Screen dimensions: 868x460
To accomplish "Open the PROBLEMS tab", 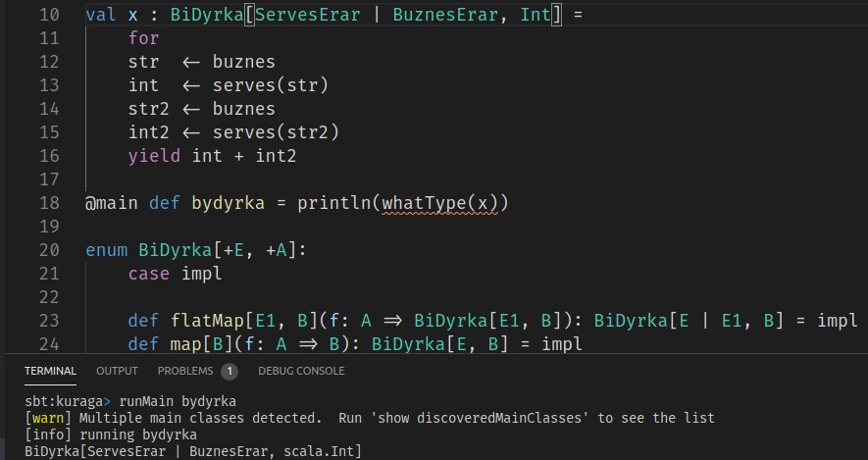I will (185, 371).
